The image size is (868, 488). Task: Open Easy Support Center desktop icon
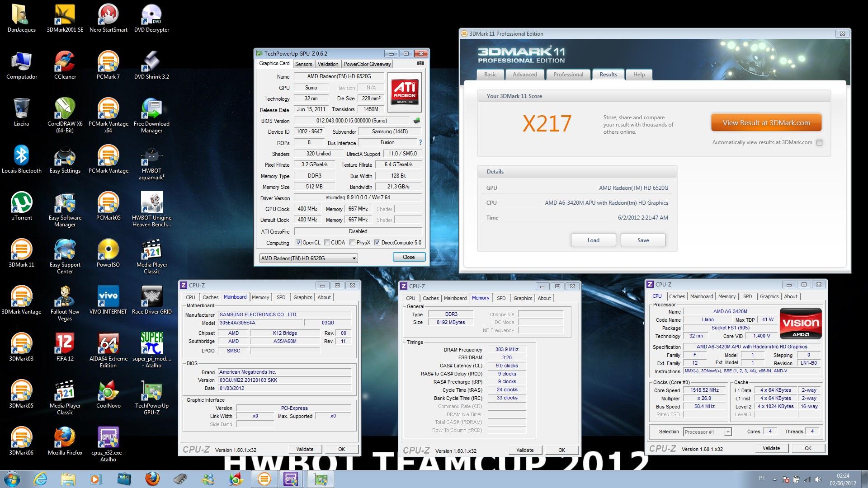(x=65, y=256)
